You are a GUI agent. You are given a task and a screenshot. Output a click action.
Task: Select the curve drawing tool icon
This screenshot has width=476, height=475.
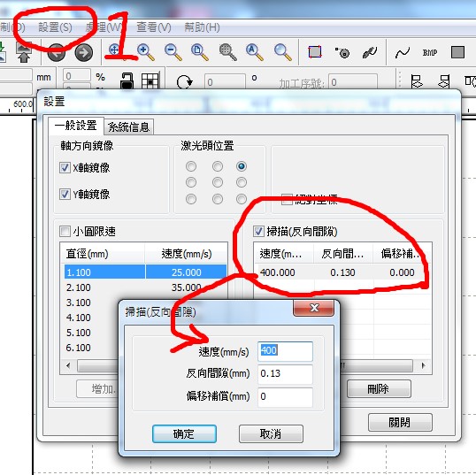click(403, 52)
